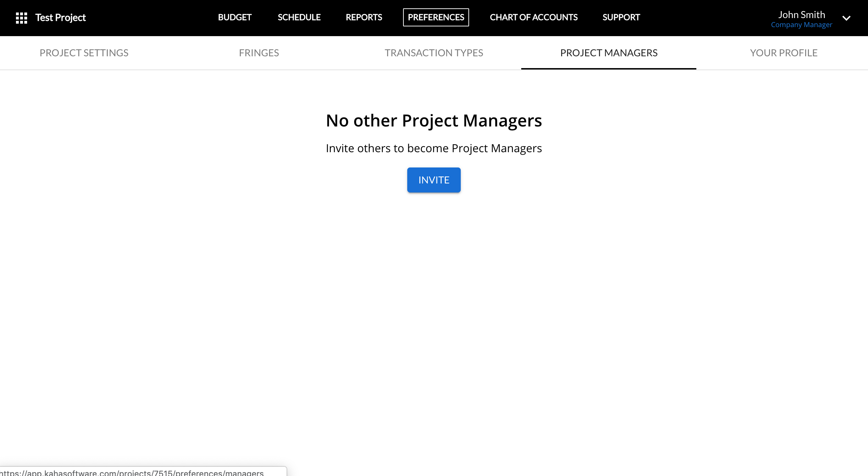
Task: Open the Support page
Action: 621,17
